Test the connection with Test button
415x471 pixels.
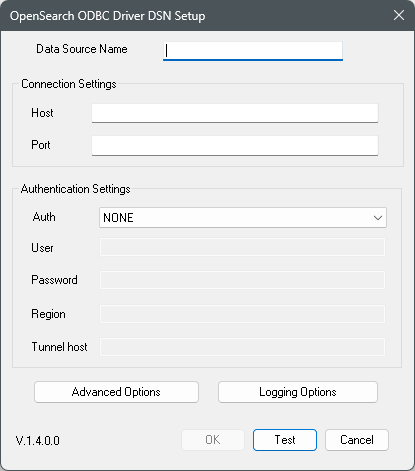tap(285, 440)
